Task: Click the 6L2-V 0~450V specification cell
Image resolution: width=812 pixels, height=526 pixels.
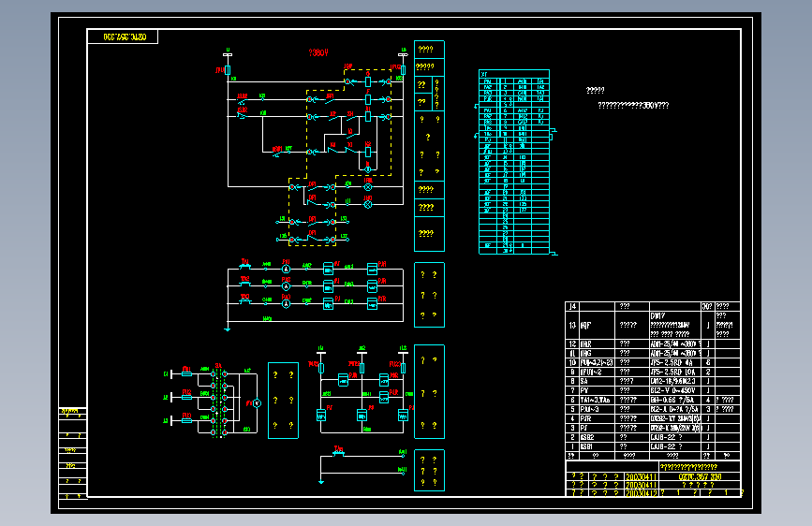Action: [675, 391]
